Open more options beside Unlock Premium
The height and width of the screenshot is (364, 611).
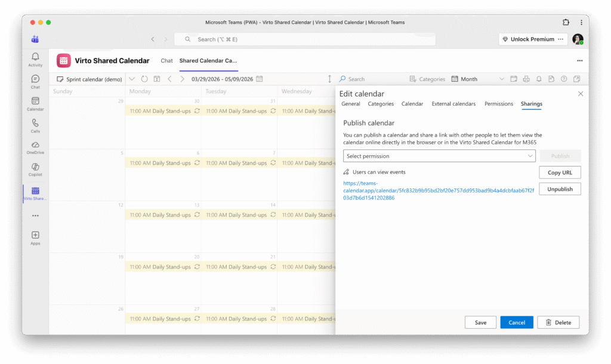pyautogui.click(x=561, y=39)
